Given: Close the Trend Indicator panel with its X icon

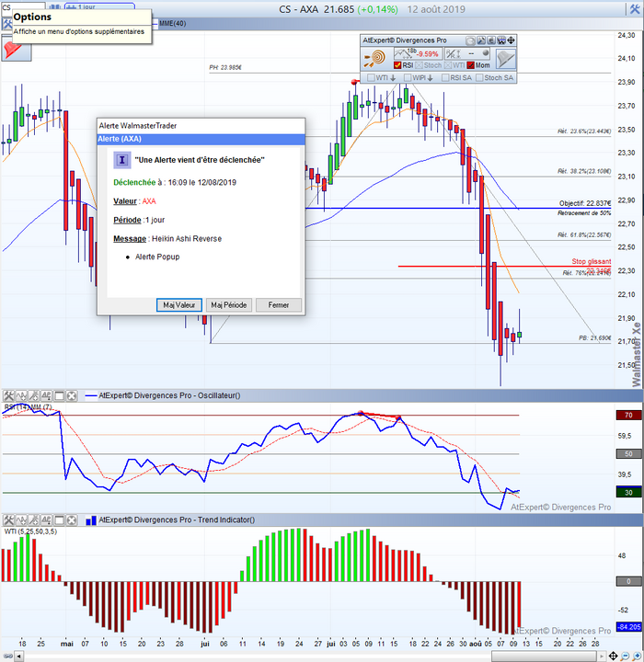Looking at the screenshot, I should coord(72,519).
